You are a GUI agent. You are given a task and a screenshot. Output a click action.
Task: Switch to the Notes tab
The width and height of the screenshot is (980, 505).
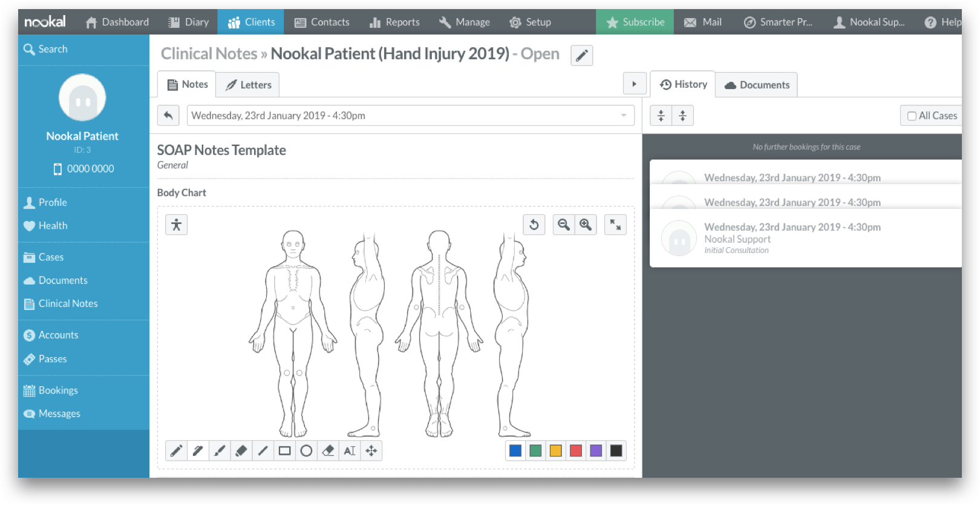coord(187,84)
